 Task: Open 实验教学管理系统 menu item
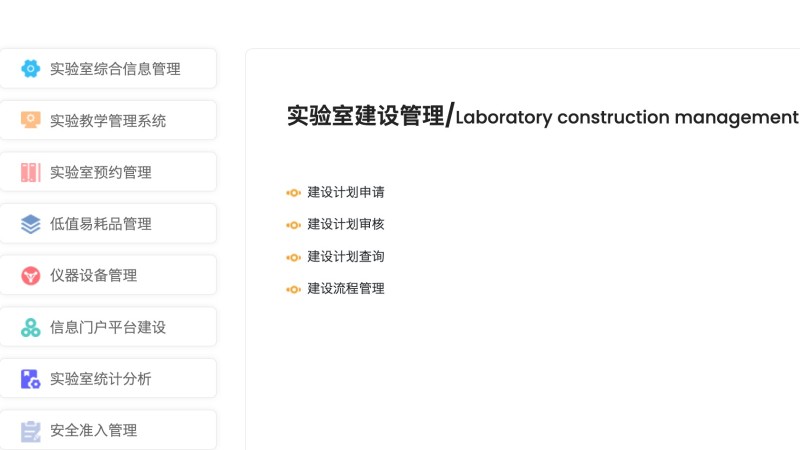[108, 120]
